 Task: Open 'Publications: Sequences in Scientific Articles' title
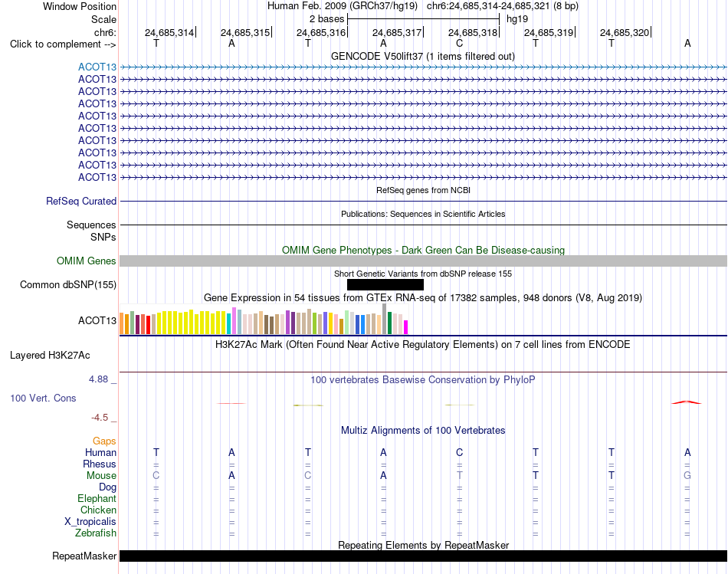click(423, 214)
